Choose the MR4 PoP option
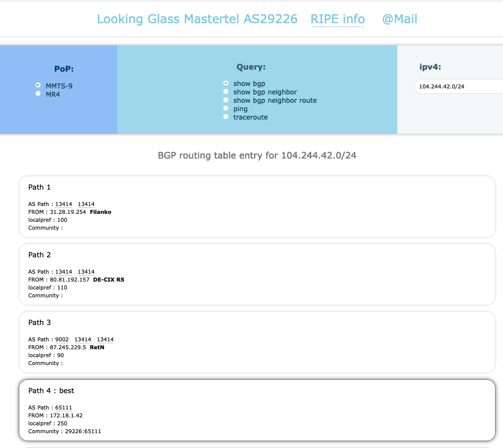The width and height of the screenshot is (503, 448). [x=38, y=94]
